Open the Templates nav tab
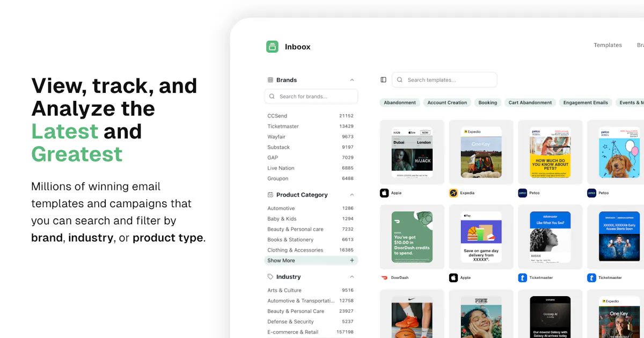This screenshot has height=338, width=644. 608,45
